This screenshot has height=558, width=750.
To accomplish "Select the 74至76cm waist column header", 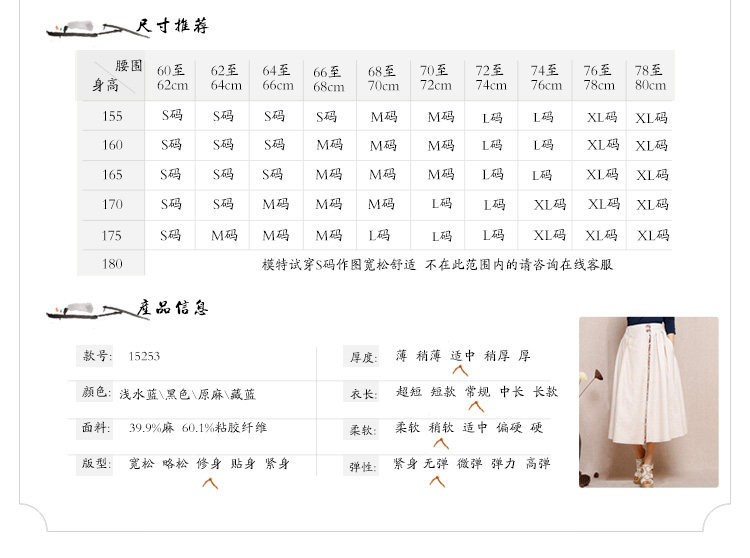I will coord(546,77).
